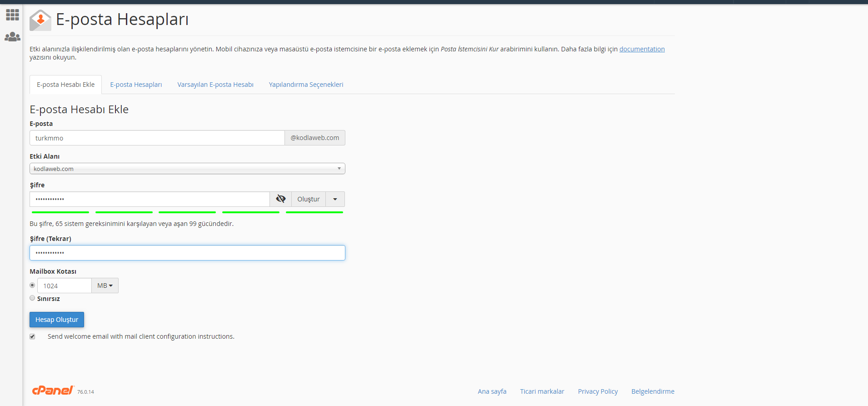The height and width of the screenshot is (406, 868).
Task: Open the MB unit dropdown
Action: coord(105,286)
